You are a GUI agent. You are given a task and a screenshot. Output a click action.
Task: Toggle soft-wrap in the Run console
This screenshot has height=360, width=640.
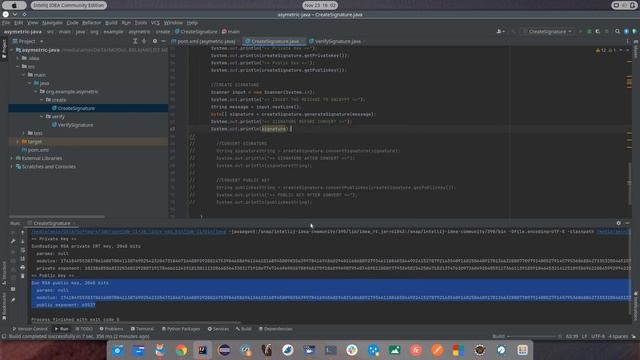coord(22,250)
